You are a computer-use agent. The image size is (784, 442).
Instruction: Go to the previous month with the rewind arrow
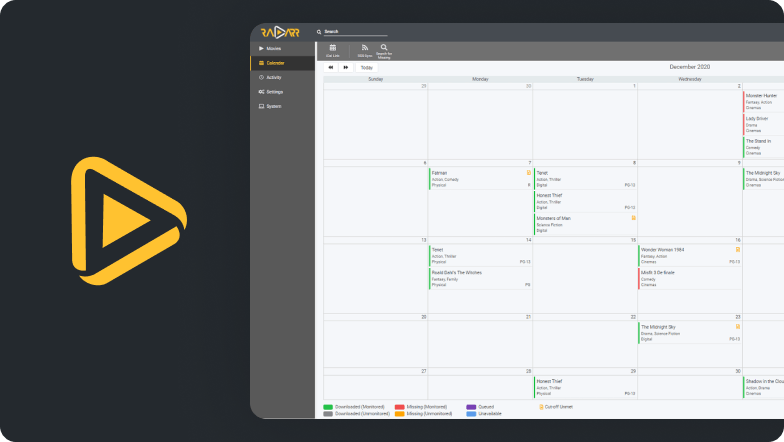pos(331,67)
